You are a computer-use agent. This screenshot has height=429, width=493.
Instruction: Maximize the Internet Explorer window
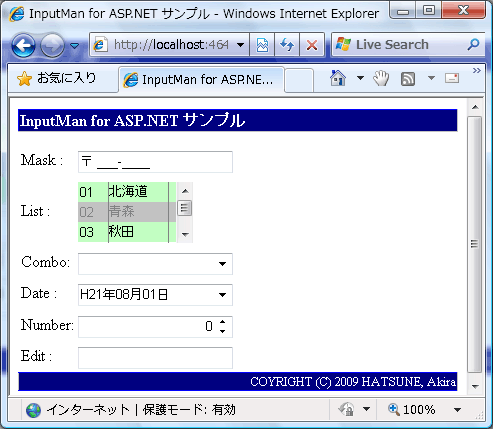coord(429,11)
